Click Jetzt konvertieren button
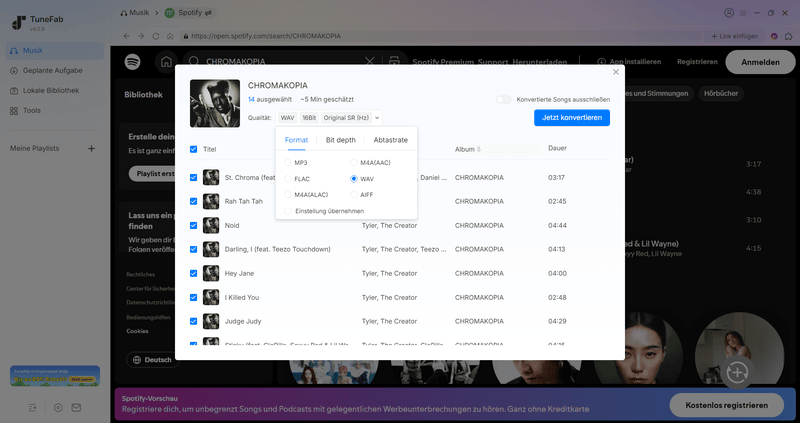800x423 pixels. point(572,117)
